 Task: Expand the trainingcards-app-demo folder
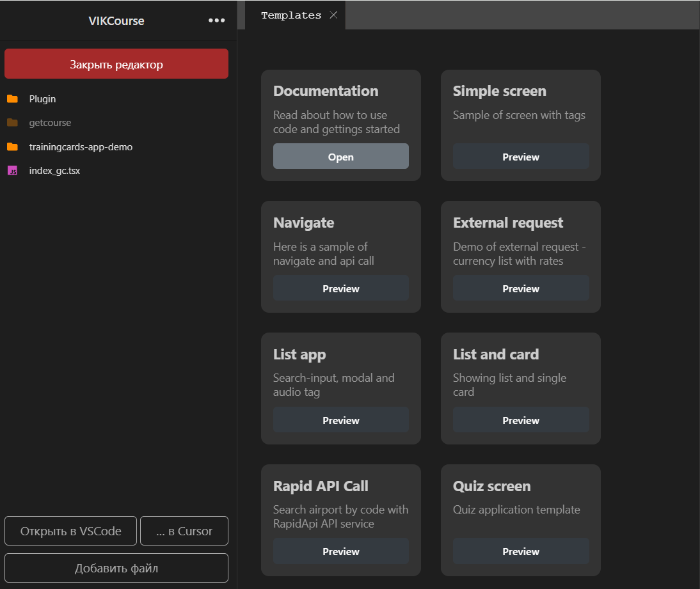81,147
